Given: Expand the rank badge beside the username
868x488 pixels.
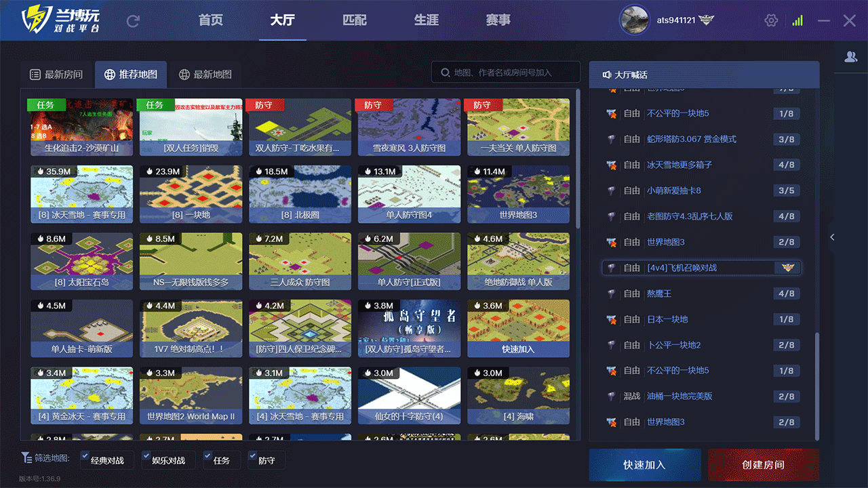Looking at the screenshot, I should click(x=705, y=20).
